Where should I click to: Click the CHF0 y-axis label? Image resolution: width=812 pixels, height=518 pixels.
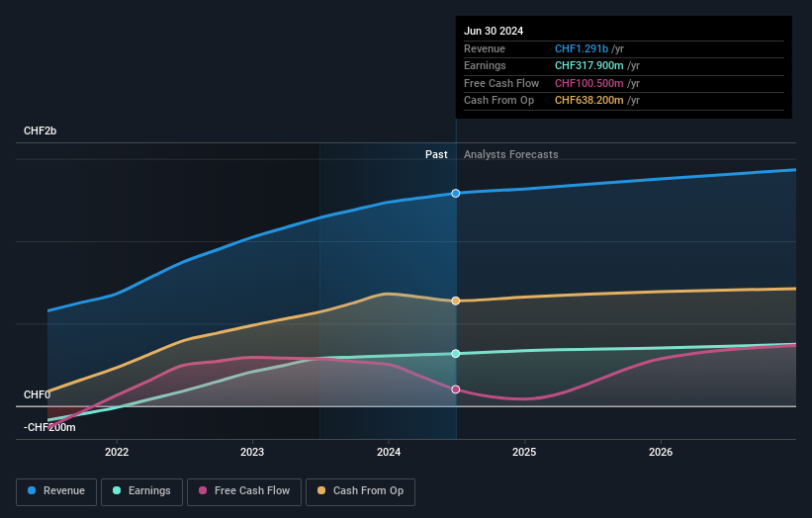click(x=37, y=394)
